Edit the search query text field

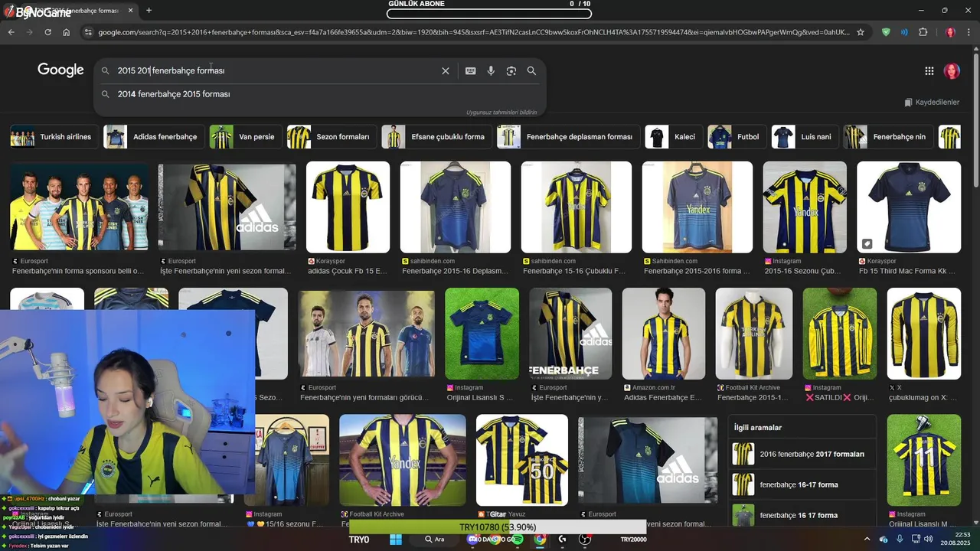[276, 70]
